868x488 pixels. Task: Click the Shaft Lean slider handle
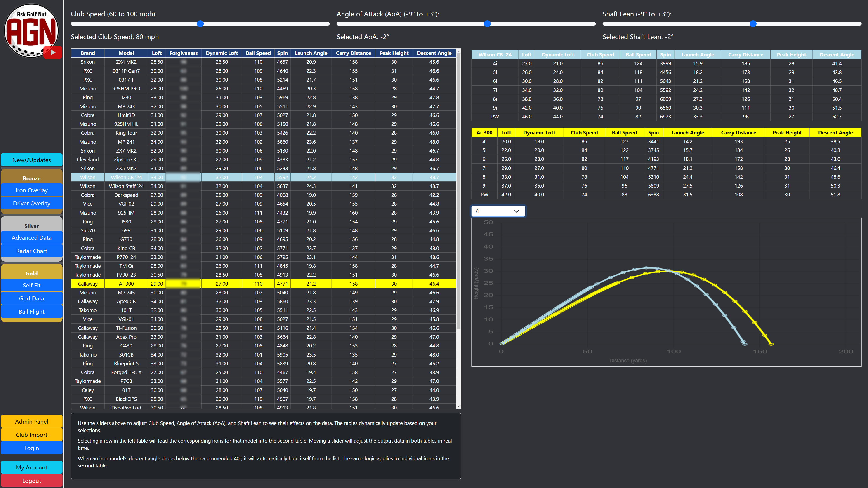[753, 23]
